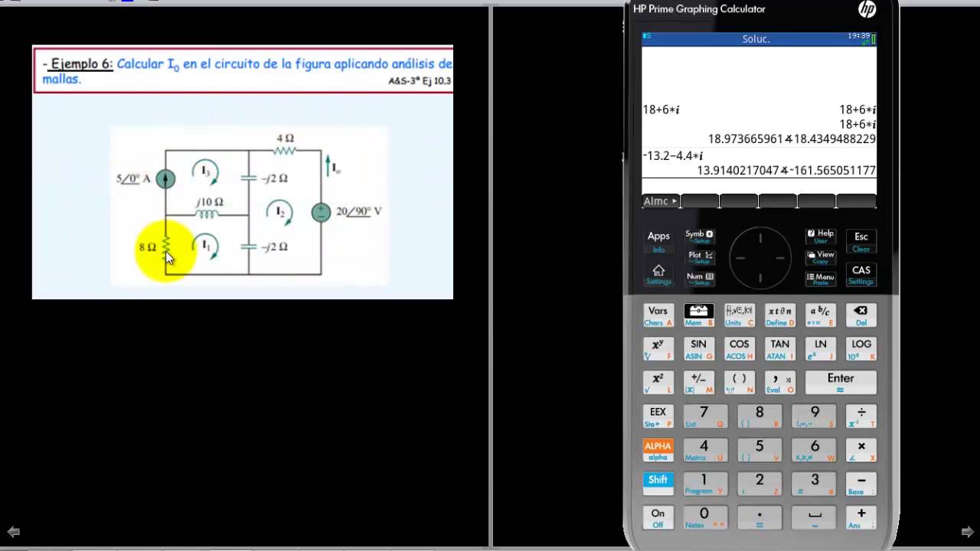The width and height of the screenshot is (980, 551).
Task: Open the Menu paste key
Action: pyautogui.click(x=820, y=279)
